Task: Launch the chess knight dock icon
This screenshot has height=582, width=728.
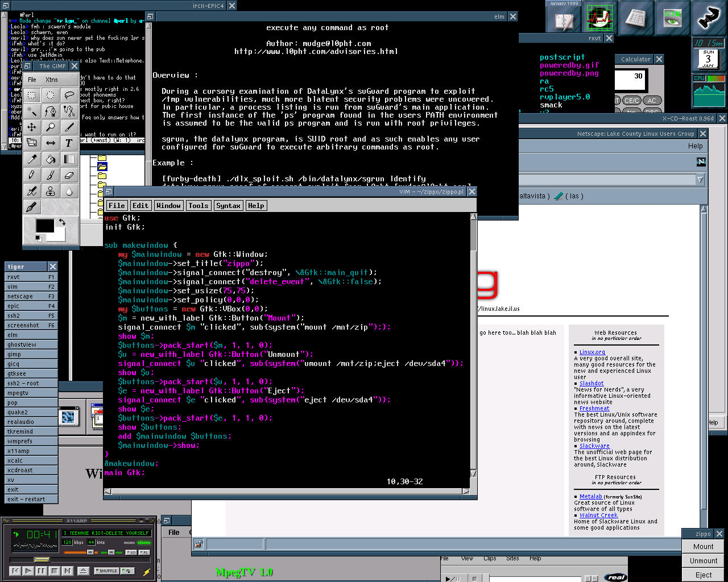Action: (708, 17)
